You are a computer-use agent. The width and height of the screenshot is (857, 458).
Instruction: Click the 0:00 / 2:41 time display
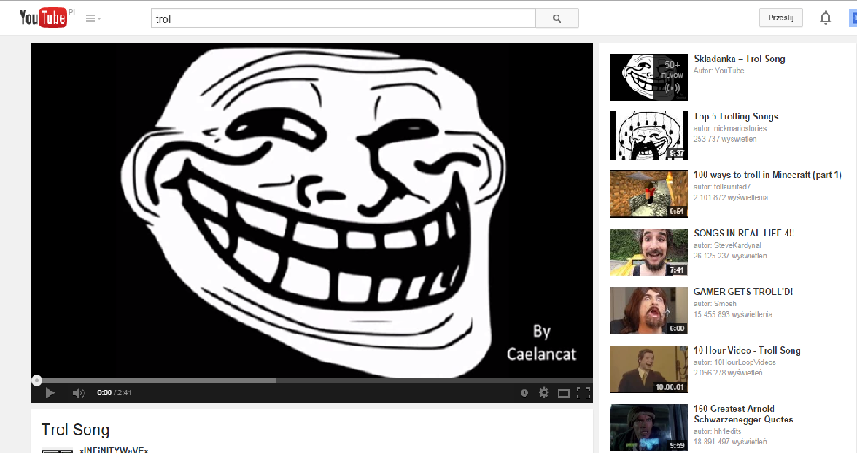point(114,392)
